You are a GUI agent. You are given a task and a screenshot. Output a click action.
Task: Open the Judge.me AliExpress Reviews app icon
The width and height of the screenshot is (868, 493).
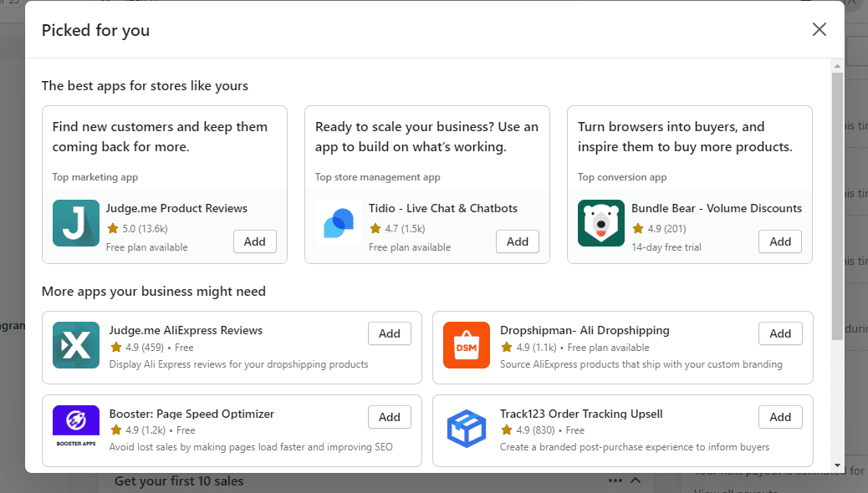76,345
